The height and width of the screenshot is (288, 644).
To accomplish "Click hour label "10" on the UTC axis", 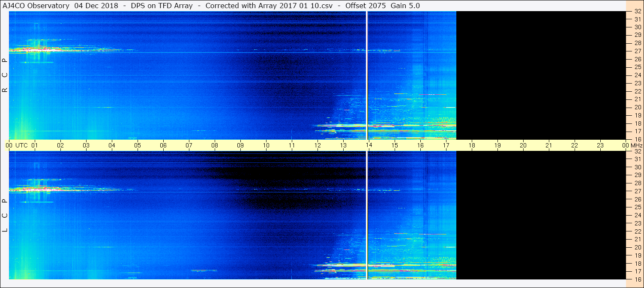I will coord(266,145).
